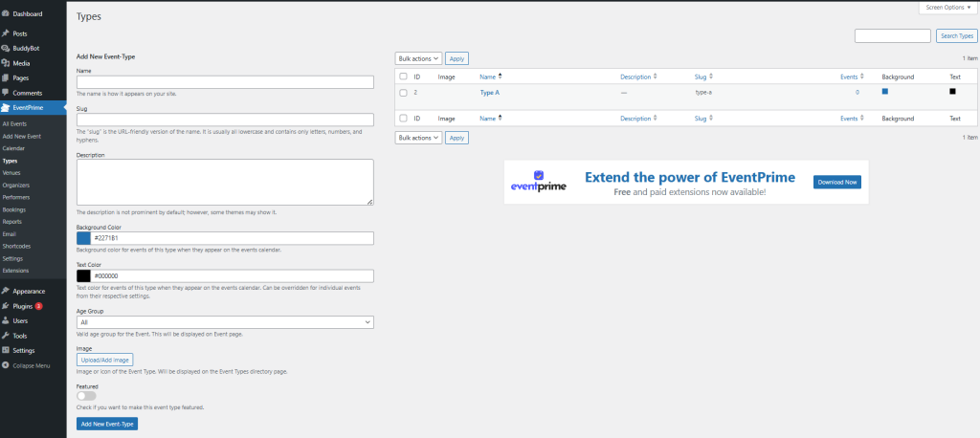Toggle the Featured switch
Screen dimensions: 980x438
pyautogui.click(x=86, y=396)
